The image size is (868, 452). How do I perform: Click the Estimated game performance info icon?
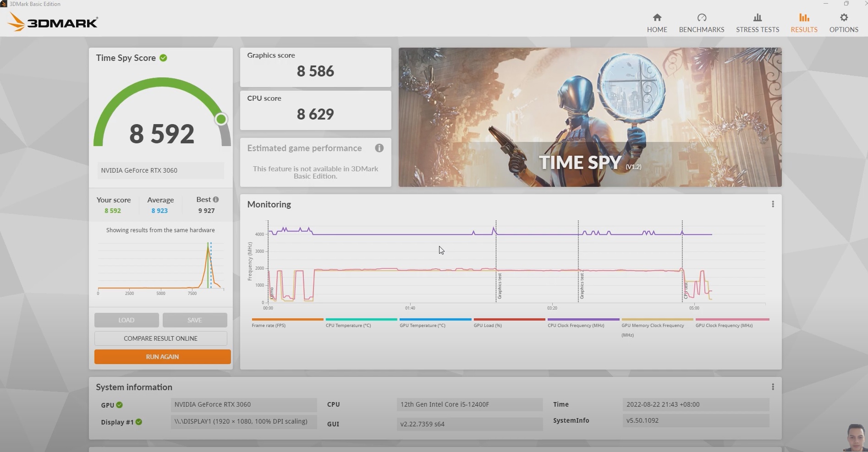click(x=379, y=148)
